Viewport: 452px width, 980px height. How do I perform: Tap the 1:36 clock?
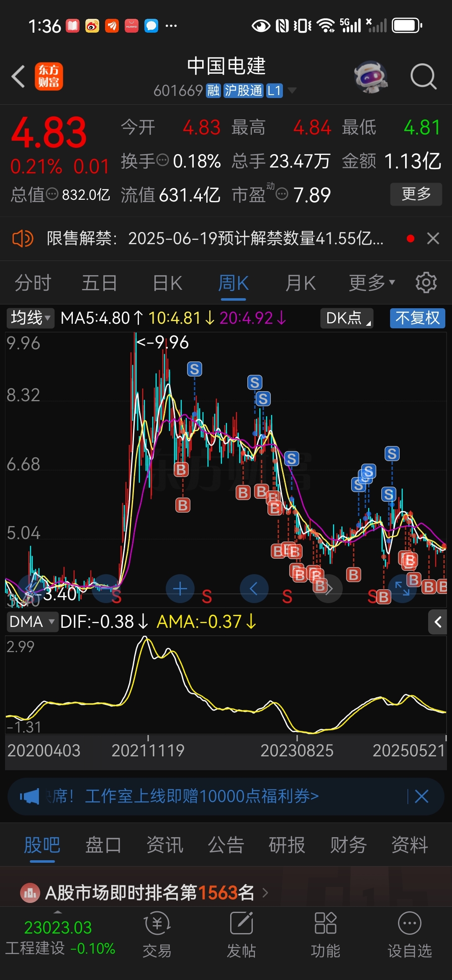point(45,26)
